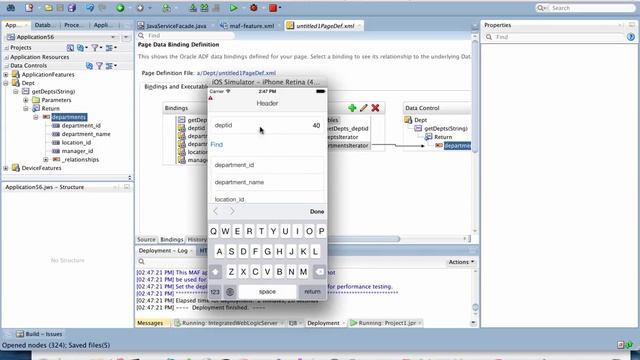Collapse the Dept data control node

click(x=6, y=83)
